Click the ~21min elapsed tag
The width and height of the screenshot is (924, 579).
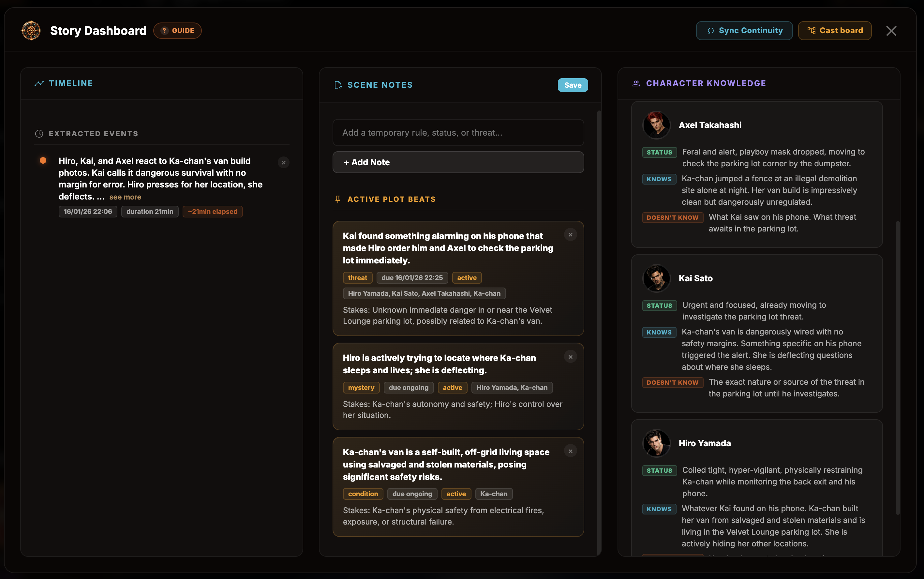pos(213,211)
